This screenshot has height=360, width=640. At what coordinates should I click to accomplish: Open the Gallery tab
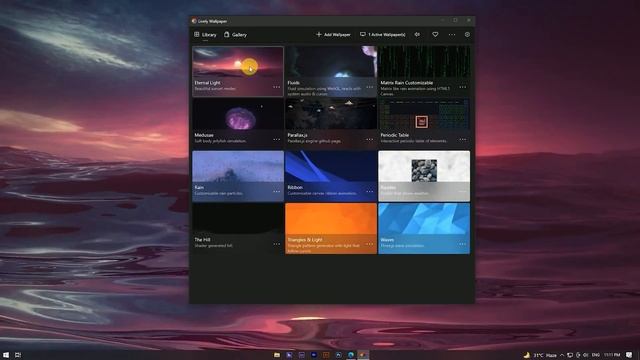[x=236, y=35]
